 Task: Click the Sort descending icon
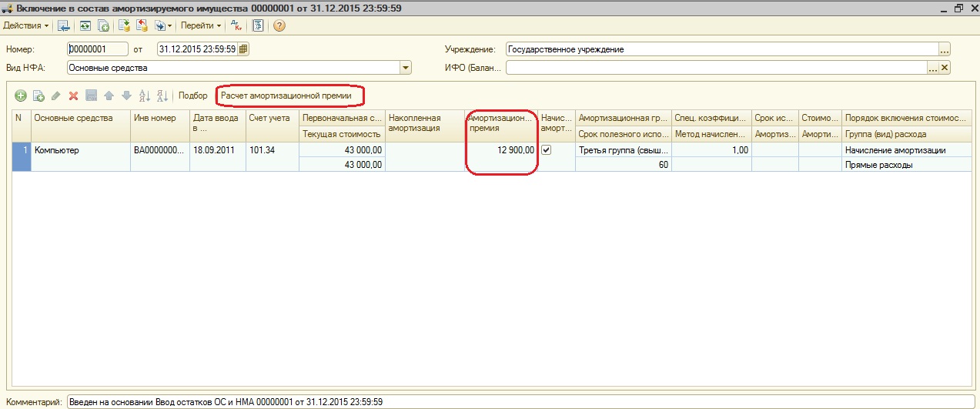pos(162,96)
